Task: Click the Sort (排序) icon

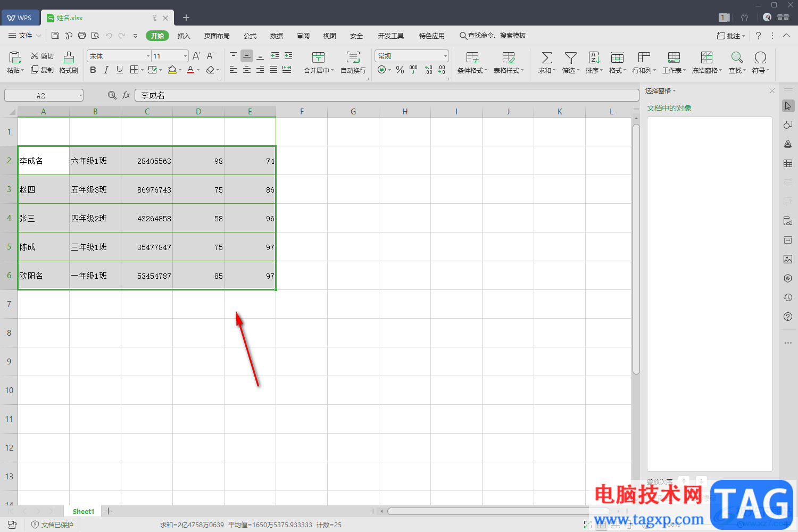Action: click(594, 57)
